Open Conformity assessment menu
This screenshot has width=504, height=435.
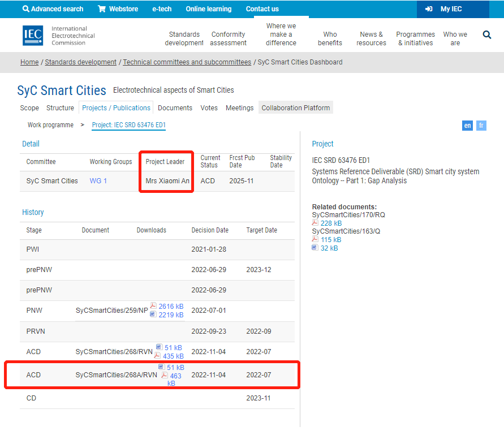coord(228,38)
